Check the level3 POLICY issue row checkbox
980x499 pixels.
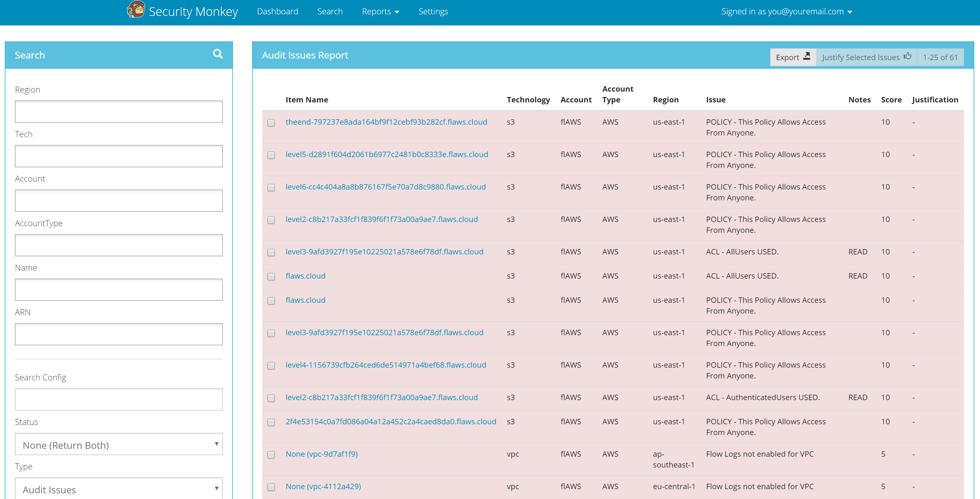point(271,333)
